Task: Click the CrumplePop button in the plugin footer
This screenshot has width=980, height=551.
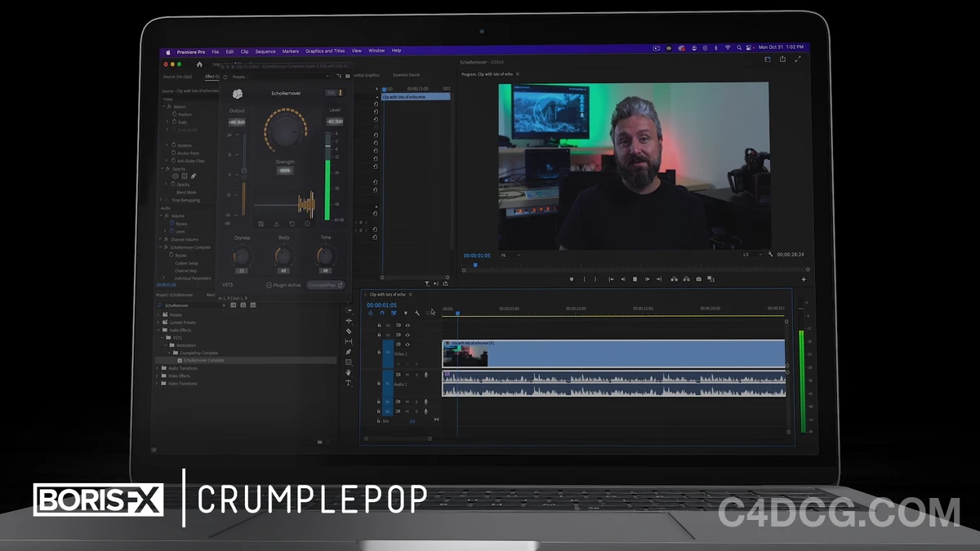Action: 326,284
